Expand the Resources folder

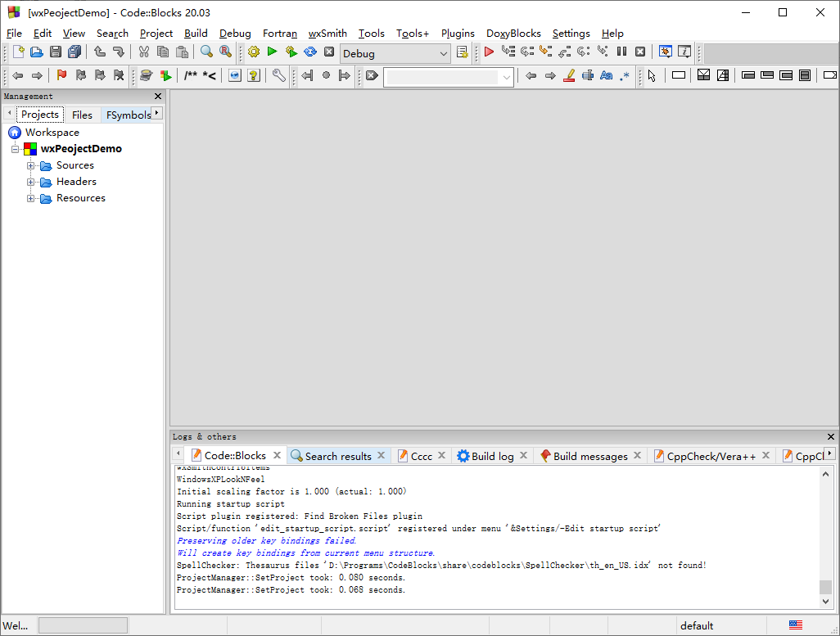pyautogui.click(x=31, y=198)
